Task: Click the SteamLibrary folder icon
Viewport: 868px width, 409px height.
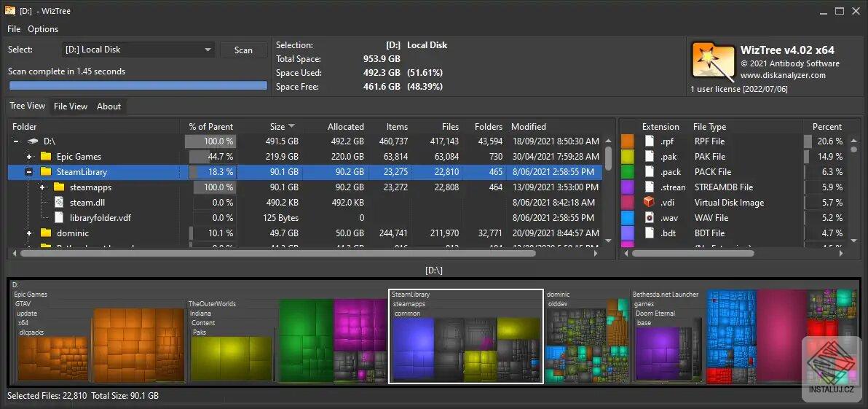Action: [x=46, y=172]
